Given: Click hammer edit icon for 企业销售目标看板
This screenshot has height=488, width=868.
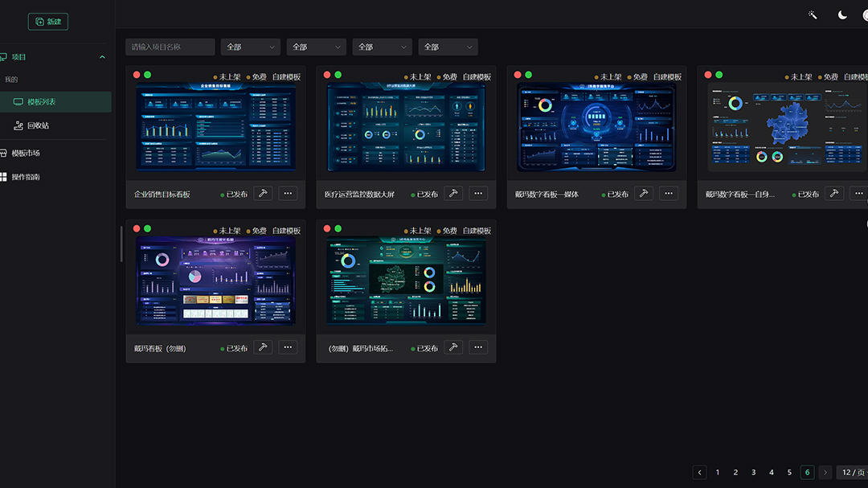Looking at the screenshot, I should pos(263,193).
